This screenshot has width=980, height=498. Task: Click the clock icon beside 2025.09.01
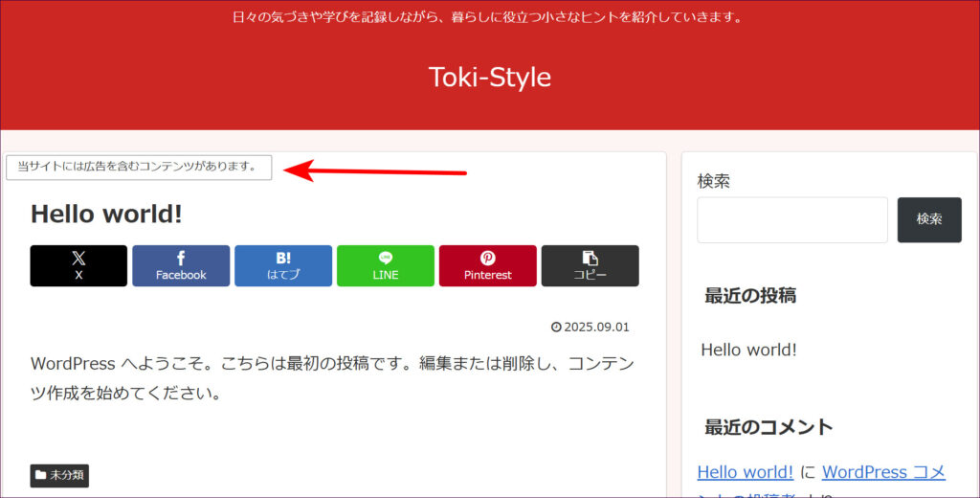(556, 328)
